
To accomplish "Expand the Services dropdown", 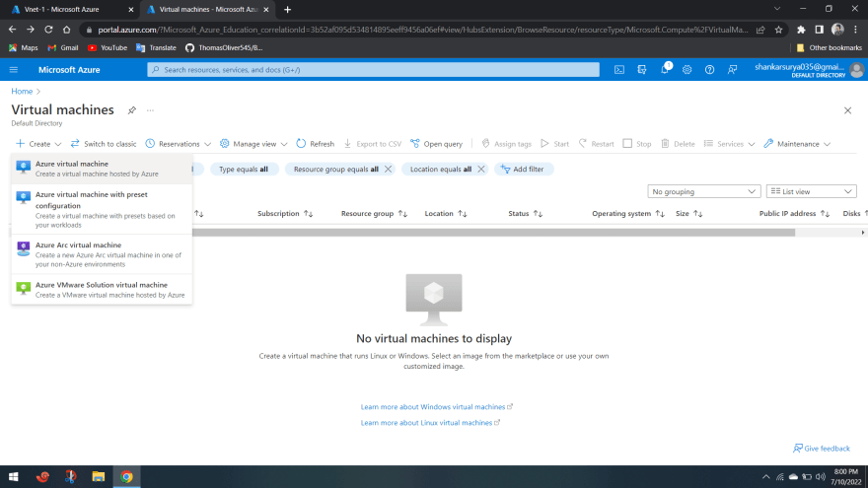I will 729,144.
